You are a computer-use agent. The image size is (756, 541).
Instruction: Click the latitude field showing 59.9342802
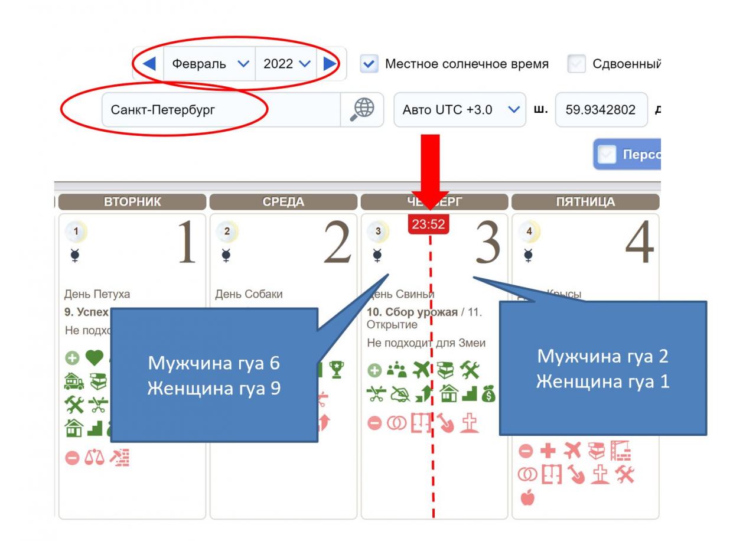click(x=601, y=109)
